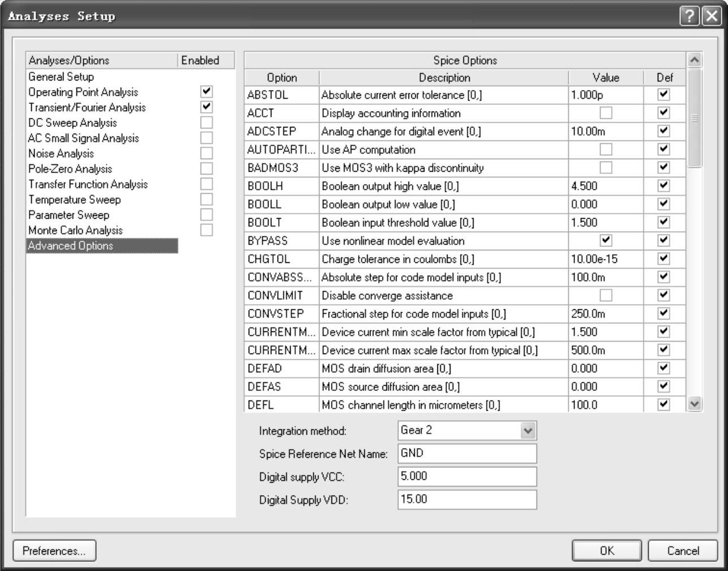Viewport: 728px width, 571px height.
Task: Uncheck the Def box for ABSTOL
Action: click(x=663, y=95)
